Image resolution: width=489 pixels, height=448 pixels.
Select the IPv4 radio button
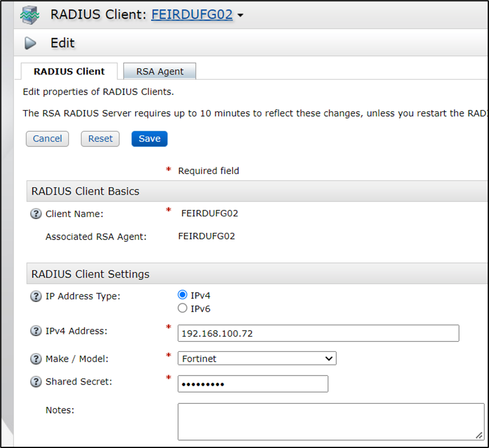(183, 295)
